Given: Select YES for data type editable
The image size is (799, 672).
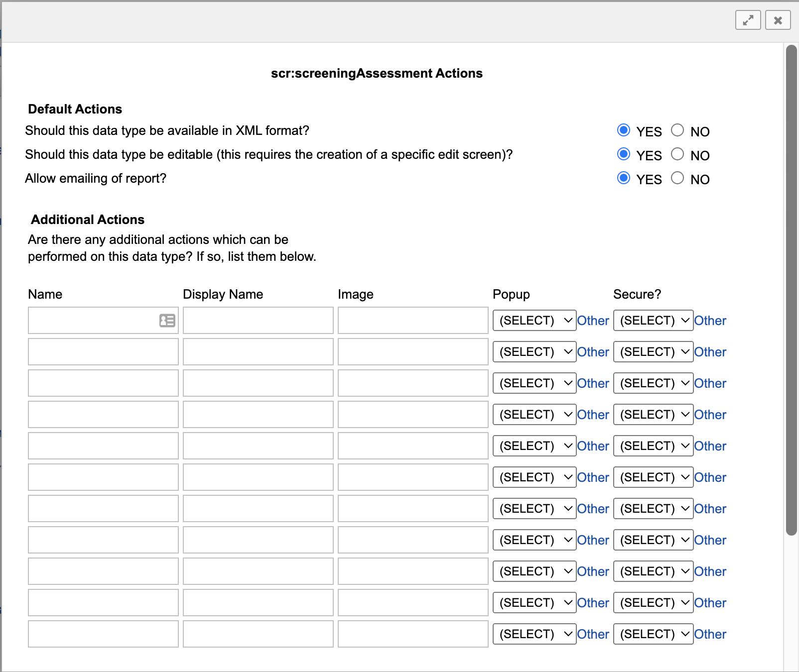Looking at the screenshot, I should (623, 154).
